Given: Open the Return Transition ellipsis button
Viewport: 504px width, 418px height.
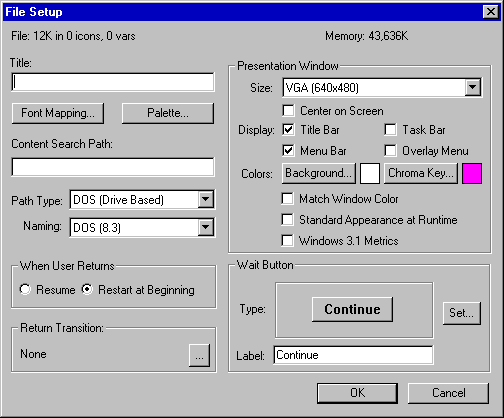Looking at the screenshot, I should click(x=199, y=355).
